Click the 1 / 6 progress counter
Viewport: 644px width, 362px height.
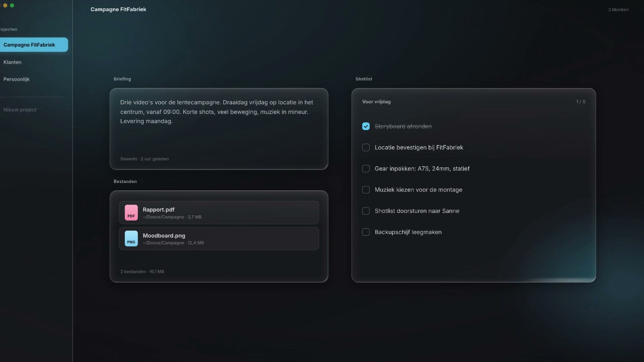click(x=581, y=102)
